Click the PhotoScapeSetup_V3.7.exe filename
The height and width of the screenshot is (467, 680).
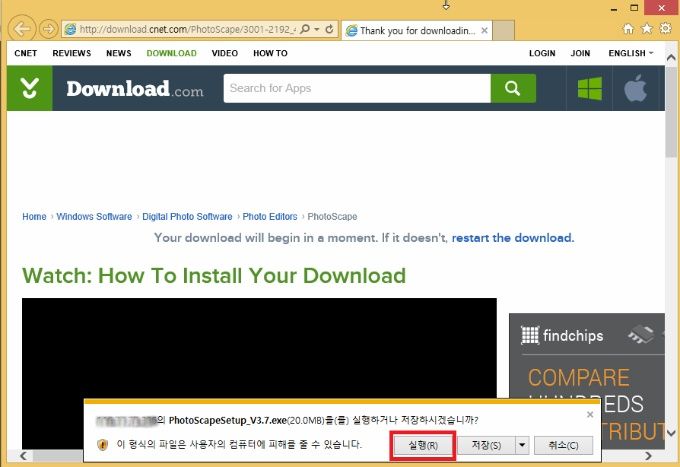(x=227, y=420)
